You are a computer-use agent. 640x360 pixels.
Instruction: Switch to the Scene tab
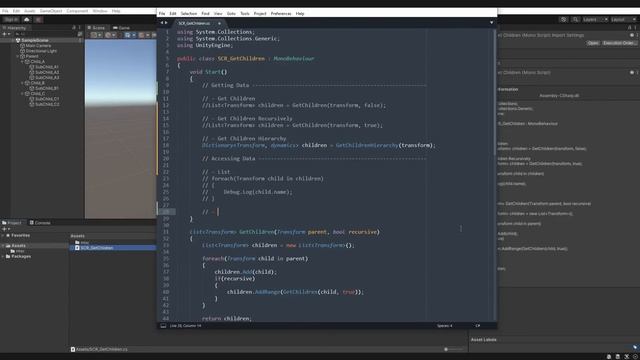[x=96, y=28]
